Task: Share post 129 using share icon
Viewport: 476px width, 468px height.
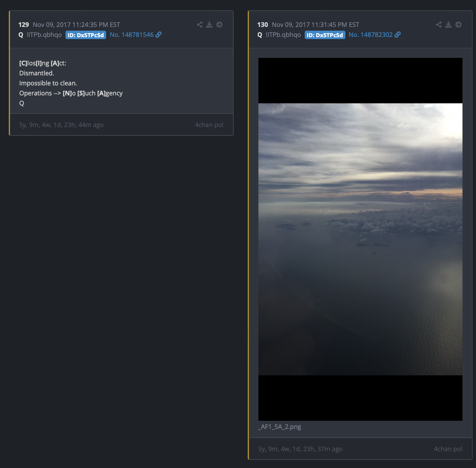Action: [199, 25]
